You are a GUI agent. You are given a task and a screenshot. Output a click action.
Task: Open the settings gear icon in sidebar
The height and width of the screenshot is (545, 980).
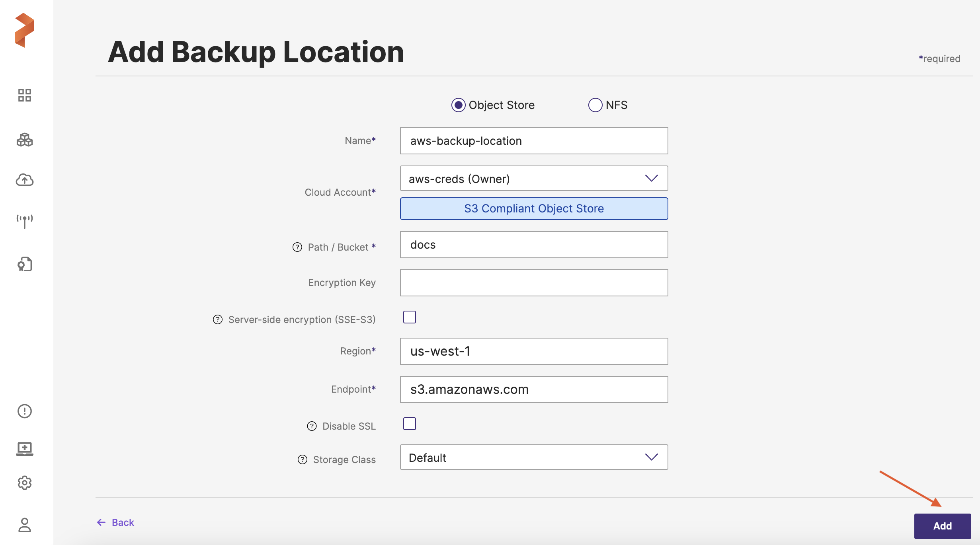click(x=24, y=483)
